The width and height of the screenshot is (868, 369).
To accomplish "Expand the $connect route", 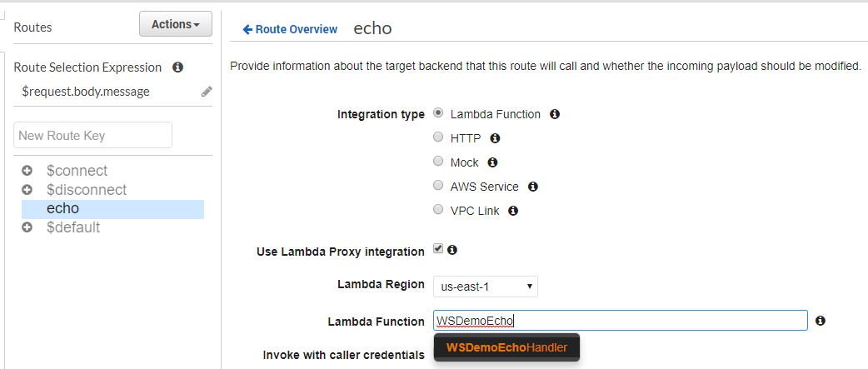I will point(27,171).
